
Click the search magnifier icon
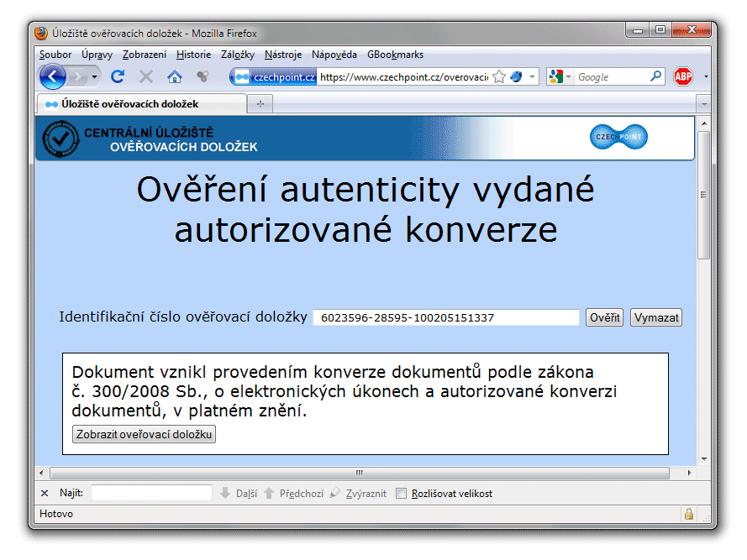656,77
